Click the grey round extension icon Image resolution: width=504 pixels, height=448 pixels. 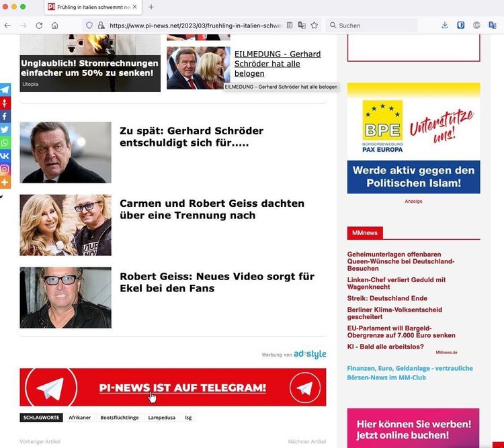(x=476, y=25)
